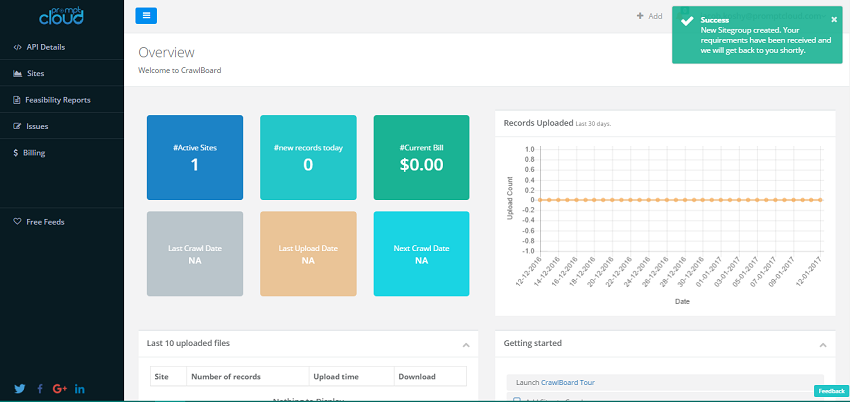Open the Facebook social link
Screen dimensions: 850x402
(40, 388)
